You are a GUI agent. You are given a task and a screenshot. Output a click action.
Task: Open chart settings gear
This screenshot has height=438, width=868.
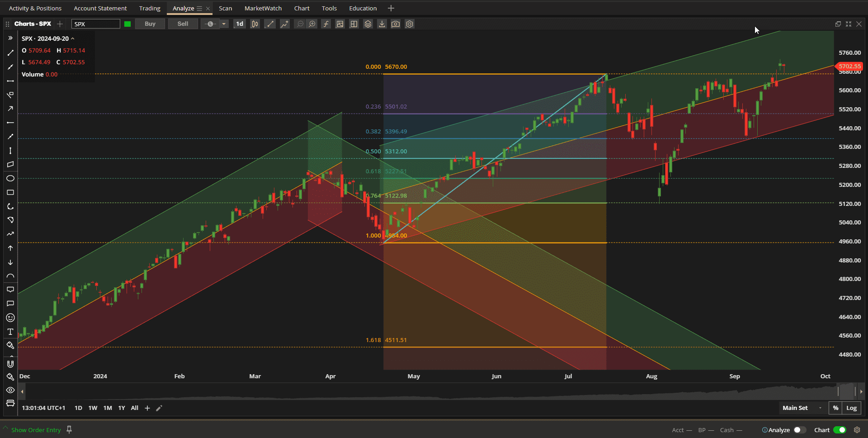point(410,24)
